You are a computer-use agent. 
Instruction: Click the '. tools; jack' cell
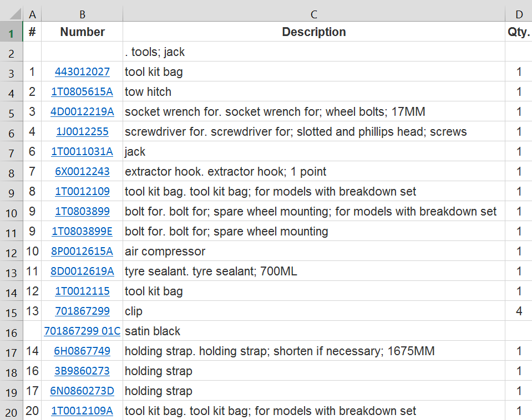tap(314, 52)
